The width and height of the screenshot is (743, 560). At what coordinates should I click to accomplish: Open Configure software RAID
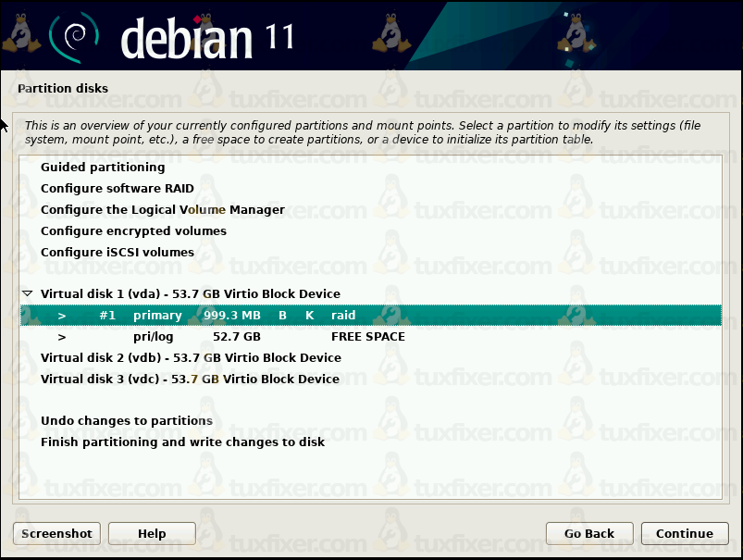point(117,189)
